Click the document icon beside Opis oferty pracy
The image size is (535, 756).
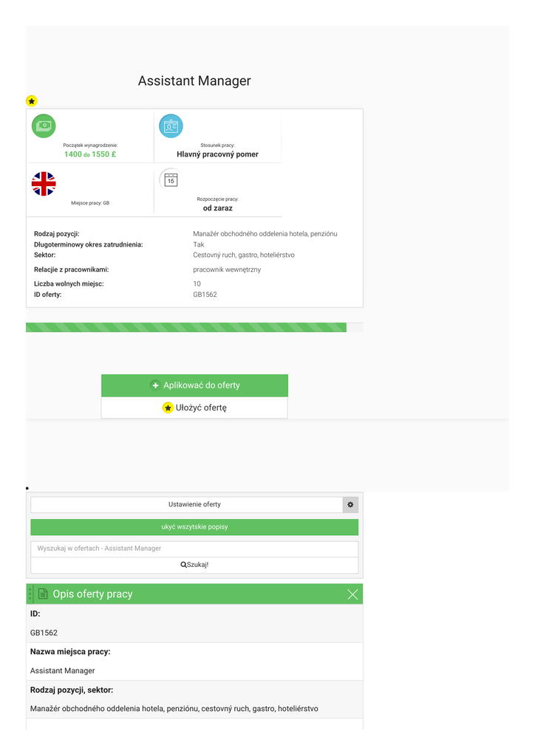43,594
